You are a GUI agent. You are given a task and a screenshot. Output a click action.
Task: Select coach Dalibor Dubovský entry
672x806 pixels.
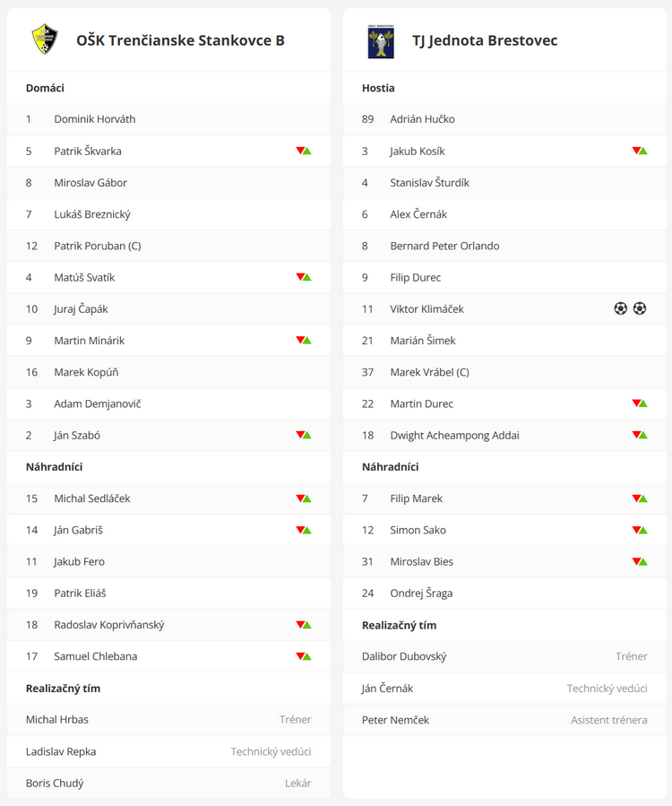[x=504, y=656]
